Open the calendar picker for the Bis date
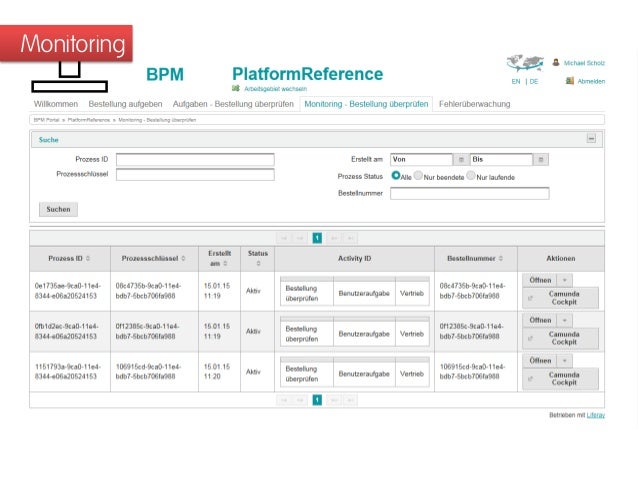Image resolution: width=638 pixels, height=479 pixels. 541,160
